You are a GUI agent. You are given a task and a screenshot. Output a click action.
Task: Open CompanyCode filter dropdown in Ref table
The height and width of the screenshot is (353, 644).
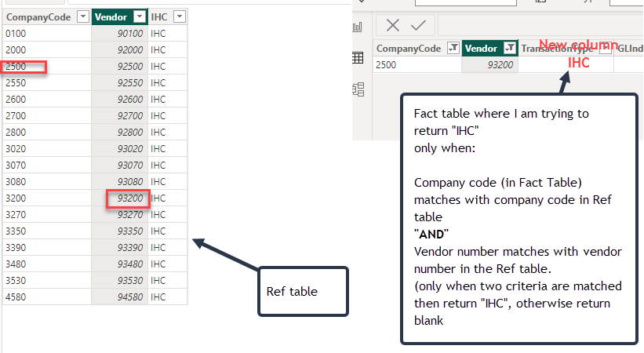[83, 16]
